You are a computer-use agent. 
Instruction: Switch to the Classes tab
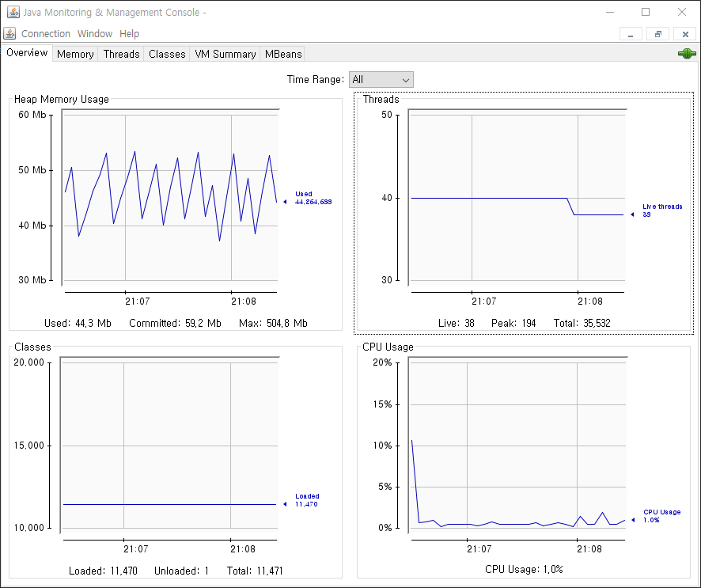coord(167,54)
